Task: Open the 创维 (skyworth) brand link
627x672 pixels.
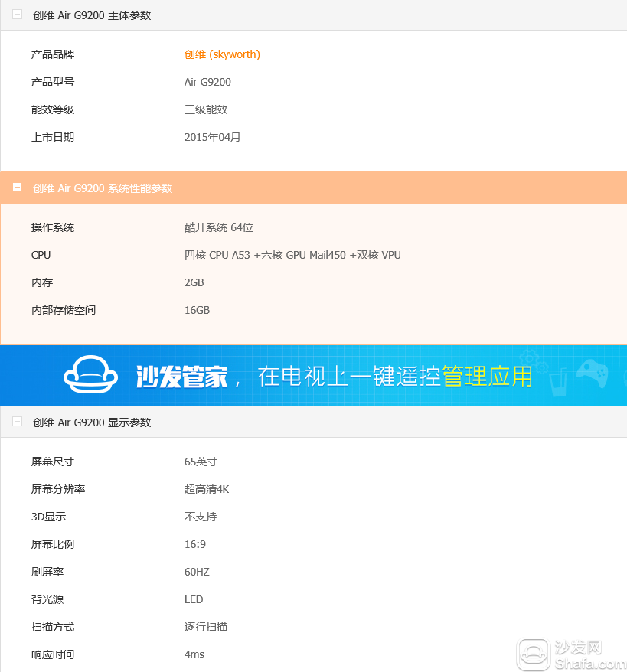Action: [222, 54]
